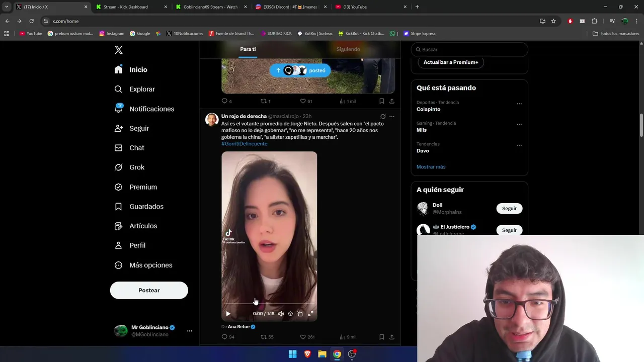Open #GorritiDelincuente hashtag link
This screenshot has width=644, height=362.
(x=244, y=144)
